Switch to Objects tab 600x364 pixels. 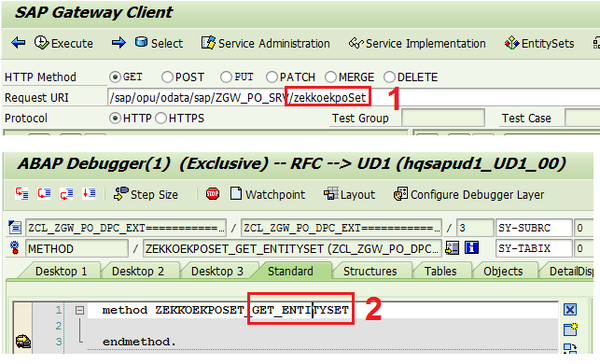point(503,271)
